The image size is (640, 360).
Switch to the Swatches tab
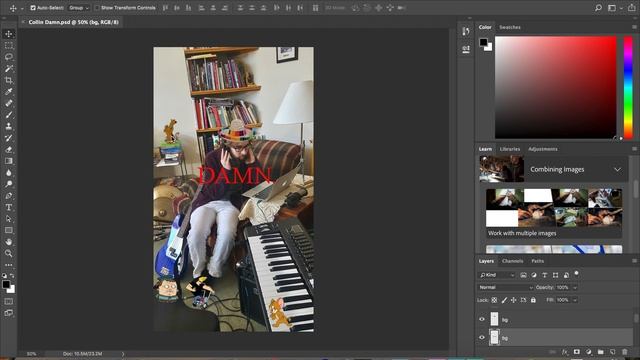point(510,27)
